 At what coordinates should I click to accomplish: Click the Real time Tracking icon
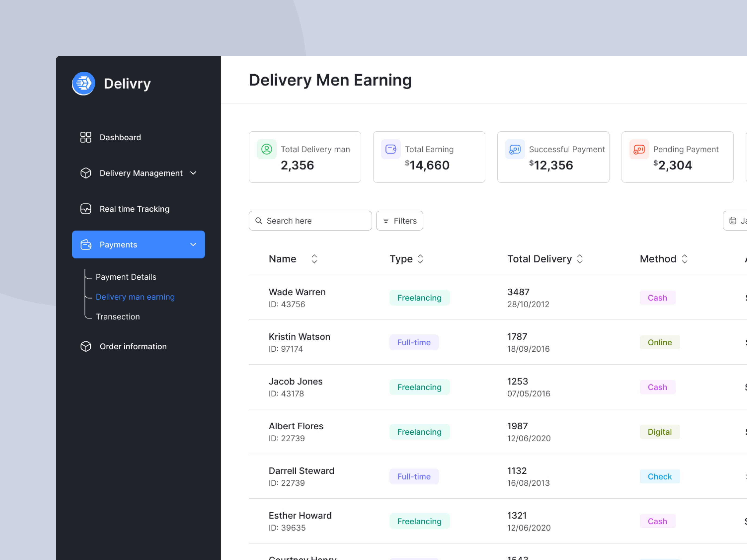pyautogui.click(x=86, y=209)
